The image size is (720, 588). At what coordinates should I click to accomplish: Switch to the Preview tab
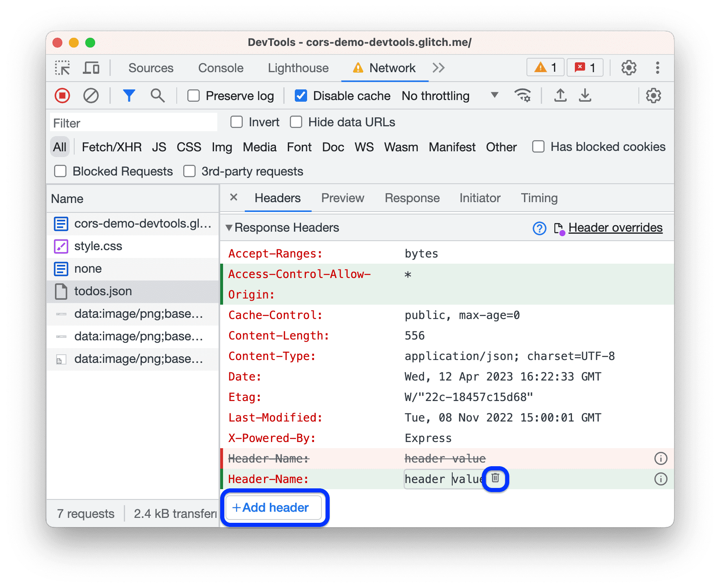tap(343, 198)
